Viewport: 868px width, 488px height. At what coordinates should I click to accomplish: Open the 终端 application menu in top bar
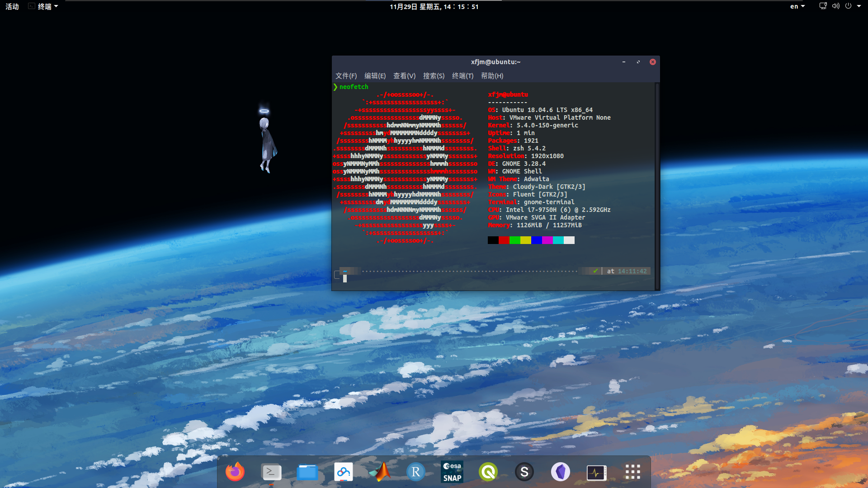click(43, 6)
